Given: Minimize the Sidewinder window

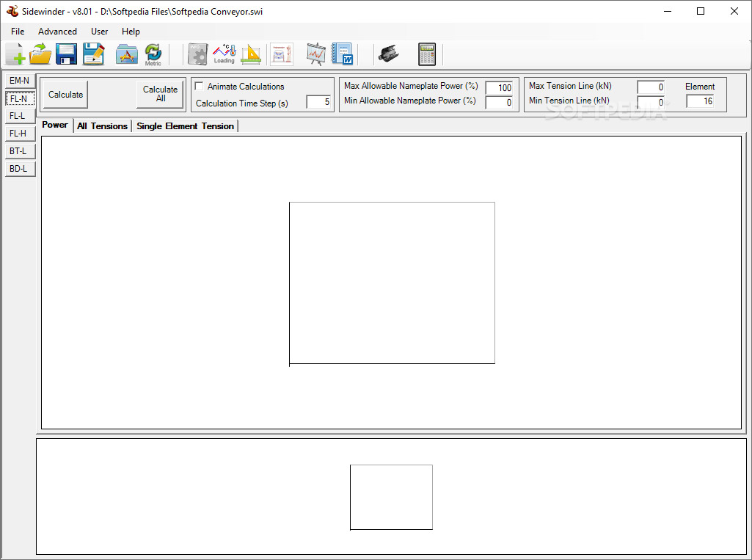Looking at the screenshot, I should click(667, 11).
